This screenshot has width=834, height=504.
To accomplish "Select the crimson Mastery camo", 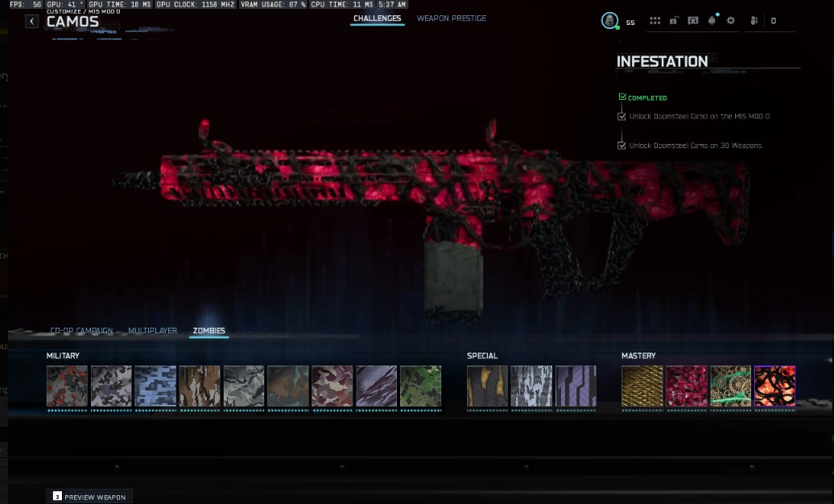I will click(687, 386).
